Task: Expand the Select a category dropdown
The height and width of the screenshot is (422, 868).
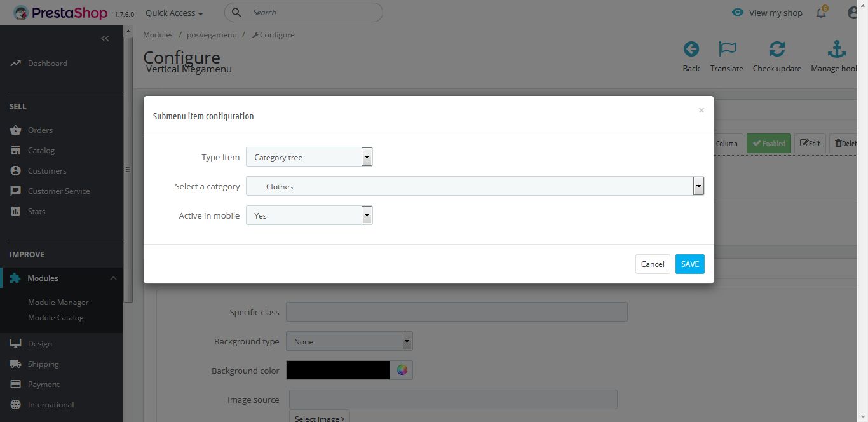Action: 475,186
